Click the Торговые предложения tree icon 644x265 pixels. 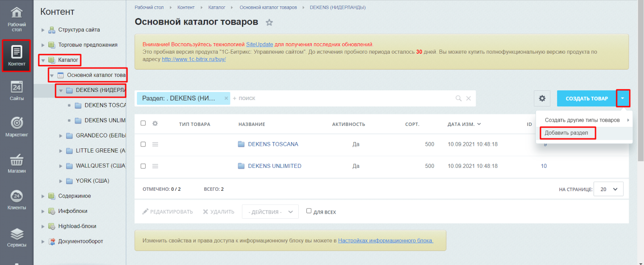tap(52, 45)
